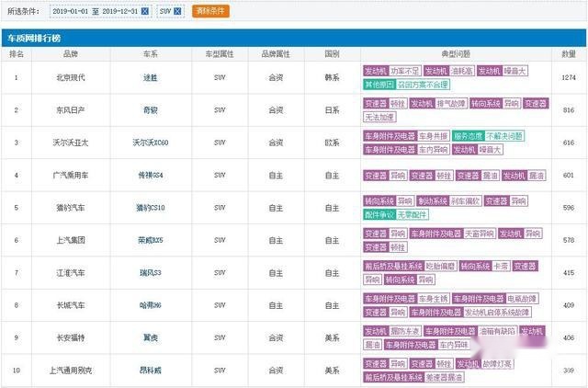
Task: Select the 车系 column header
Action: point(151,54)
